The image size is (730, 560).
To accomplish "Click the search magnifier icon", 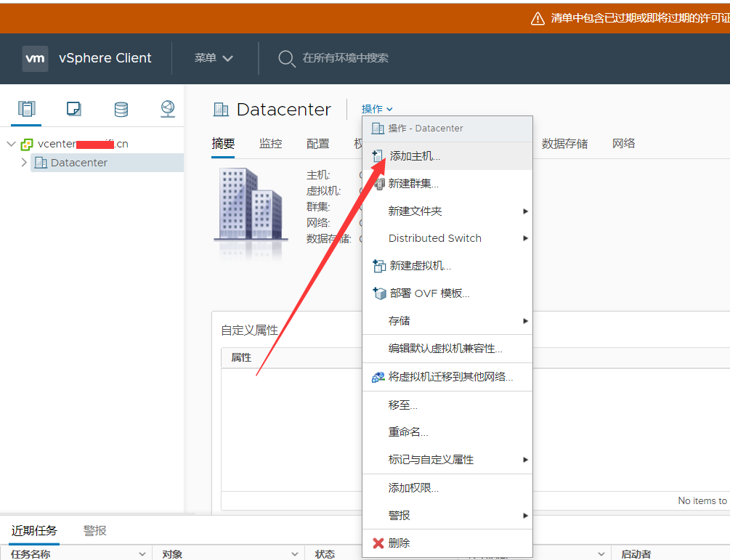I will pos(286,59).
